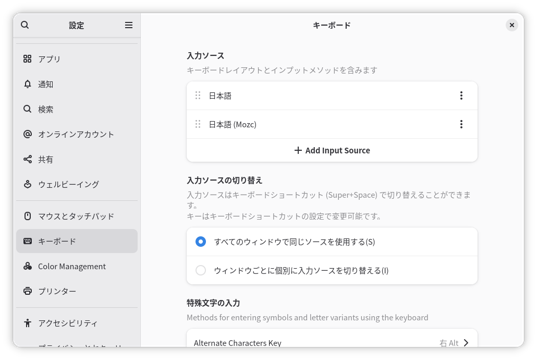Screen dimensions: 537x360
Task: Click the オンラインアカウント @ icon
Action: pos(27,134)
